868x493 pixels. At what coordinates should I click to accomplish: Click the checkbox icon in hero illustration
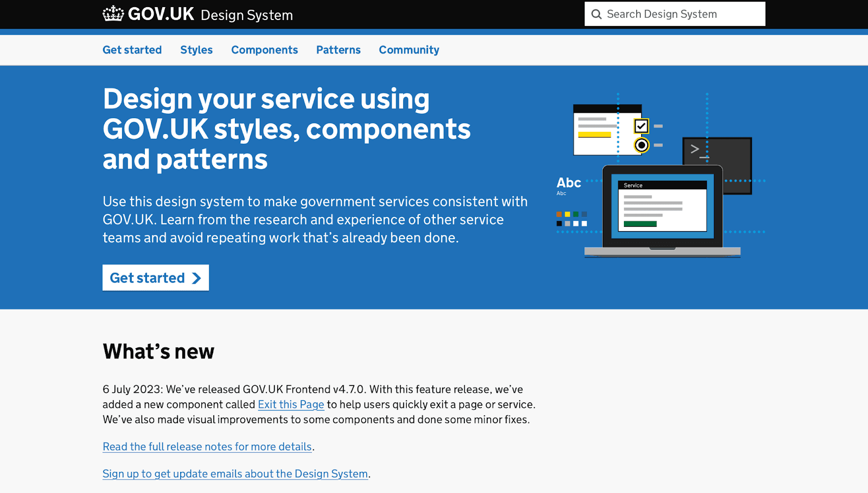(641, 126)
